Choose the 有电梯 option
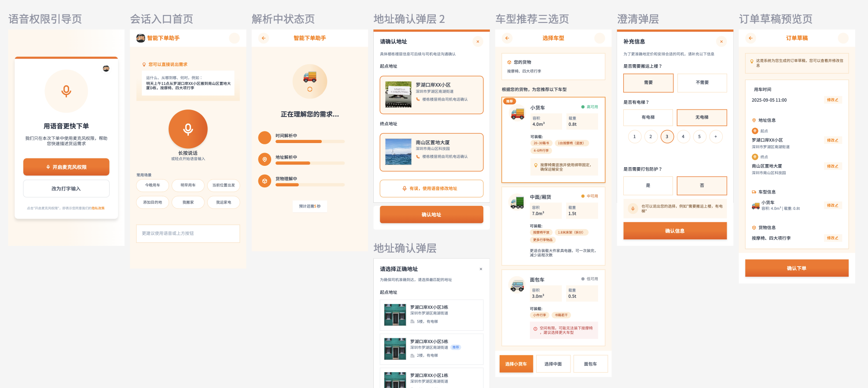This screenshot has width=868, height=388. click(x=648, y=117)
